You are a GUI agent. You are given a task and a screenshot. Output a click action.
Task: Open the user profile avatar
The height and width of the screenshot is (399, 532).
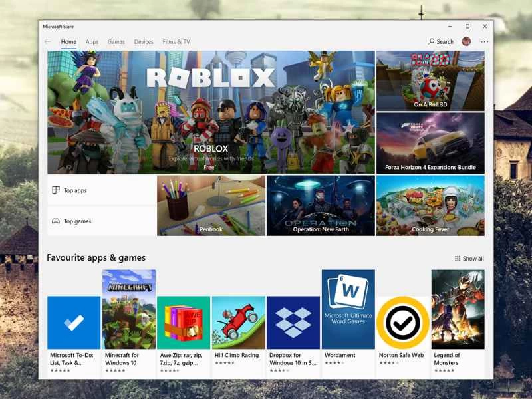pyautogui.click(x=466, y=42)
